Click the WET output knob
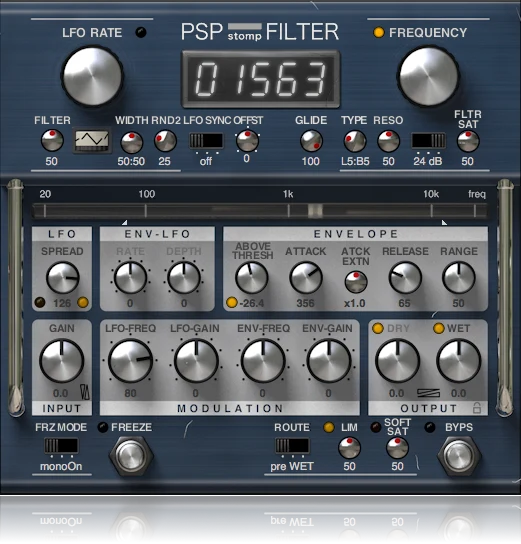The image size is (521, 544). click(x=459, y=361)
